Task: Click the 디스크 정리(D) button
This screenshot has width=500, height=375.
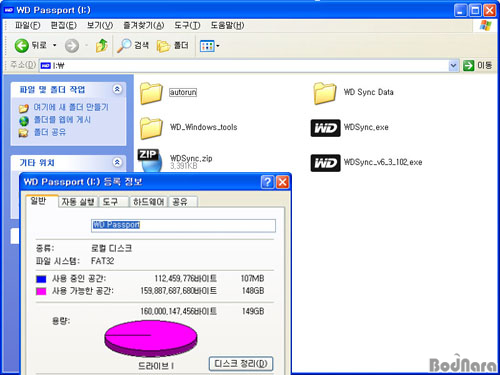Action: (241, 364)
